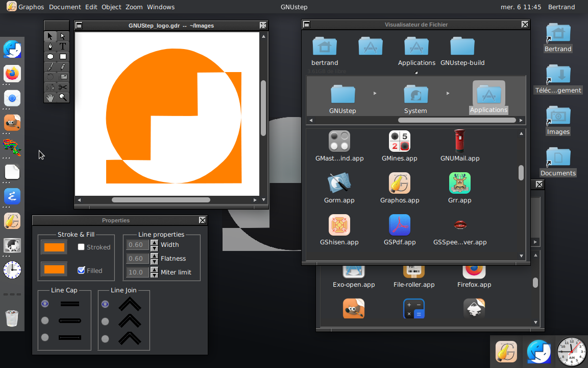Click the canvas horizontal scrollbar thumb
Viewport: 588px width, 368px height.
coord(161,200)
